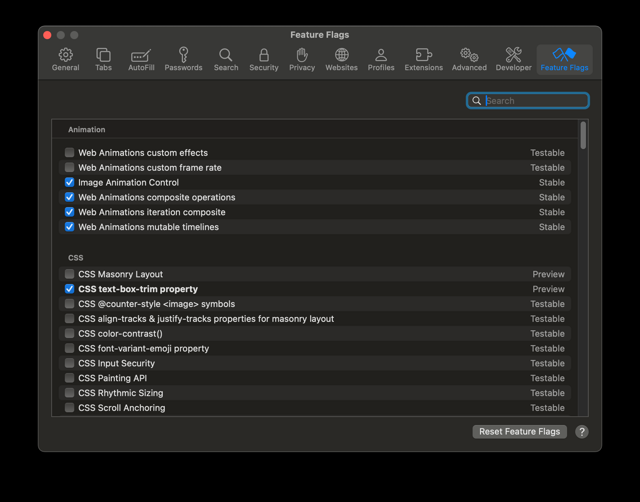
Task: Open the Developer settings pane
Action: (513, 60)
